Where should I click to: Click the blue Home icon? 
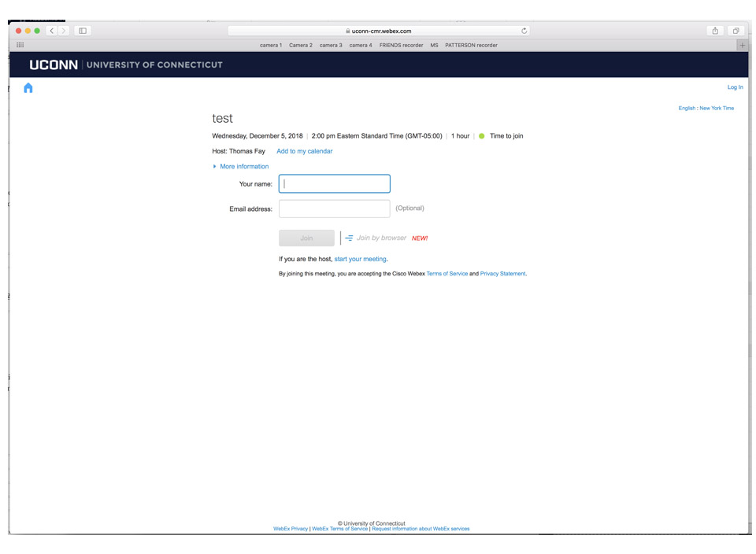(28, 88)
